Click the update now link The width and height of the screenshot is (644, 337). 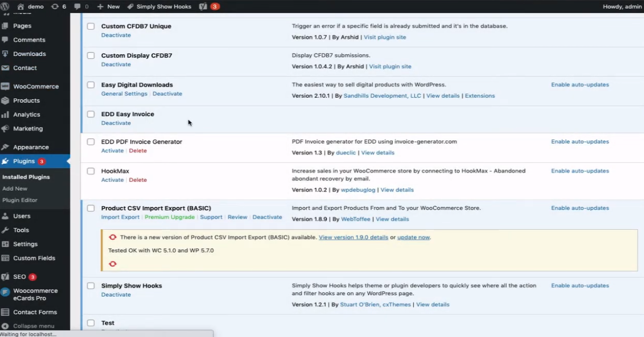pyautogui.click(x=413, y=238)
